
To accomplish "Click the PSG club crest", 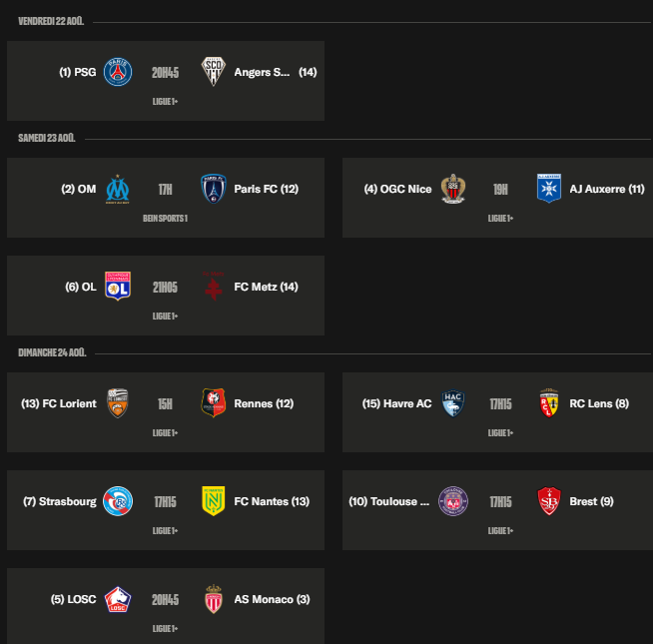I will pyautogui.click(x=118, y=72).
